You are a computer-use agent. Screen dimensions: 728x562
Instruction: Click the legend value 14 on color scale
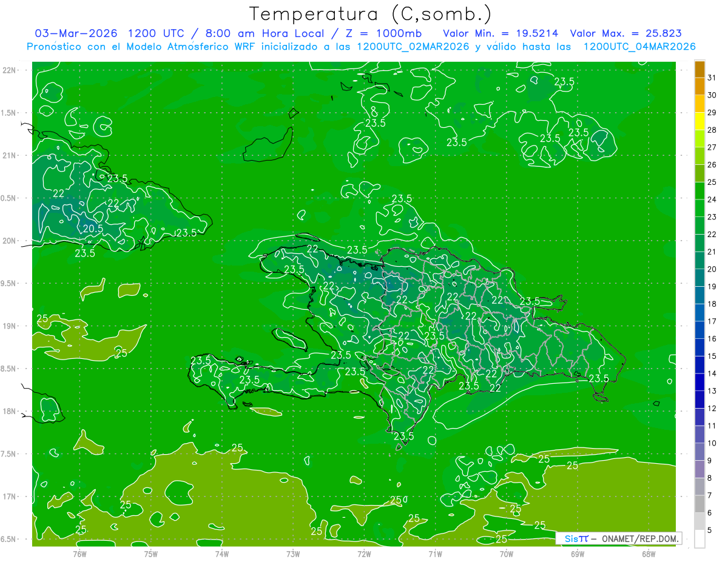(712, 373)
